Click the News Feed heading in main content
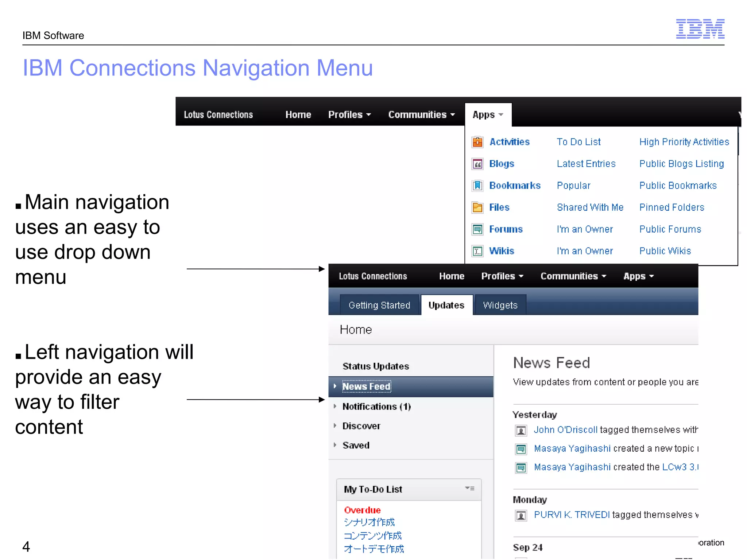 (551, 363)
